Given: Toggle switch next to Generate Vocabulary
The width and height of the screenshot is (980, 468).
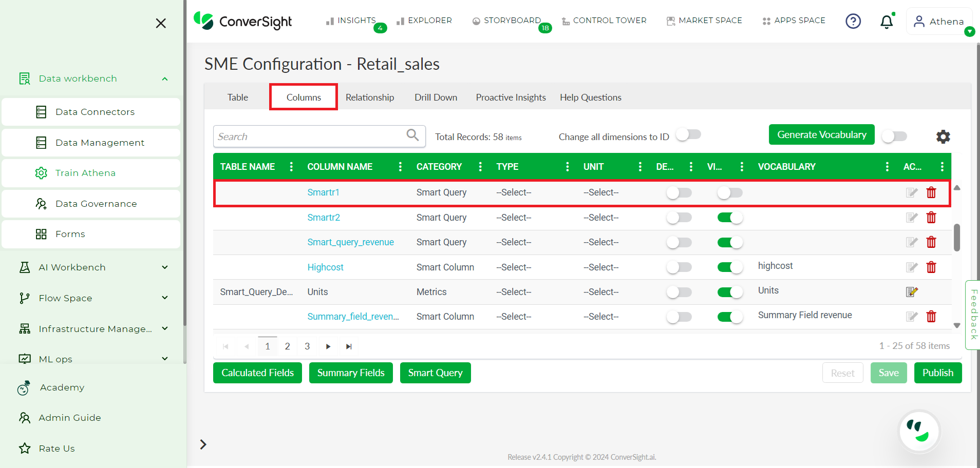Looking at the screenshot, I should pos(894,136).
